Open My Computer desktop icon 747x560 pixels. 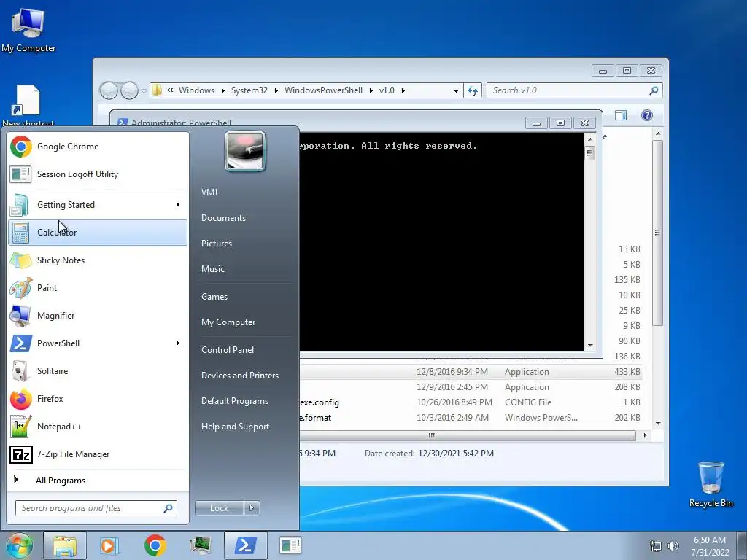(28, 29)
